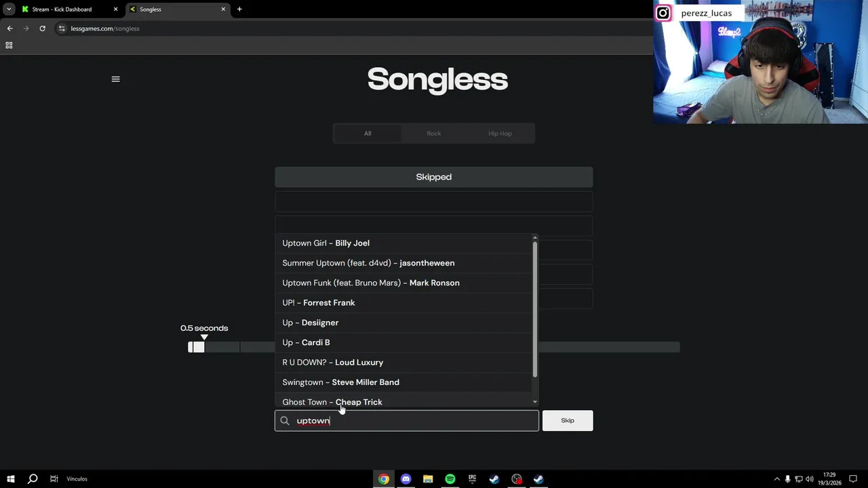Viewport: 868px width, 488px height.
Task: Open the Windows Start menu
Action: (x=10, y=479)
